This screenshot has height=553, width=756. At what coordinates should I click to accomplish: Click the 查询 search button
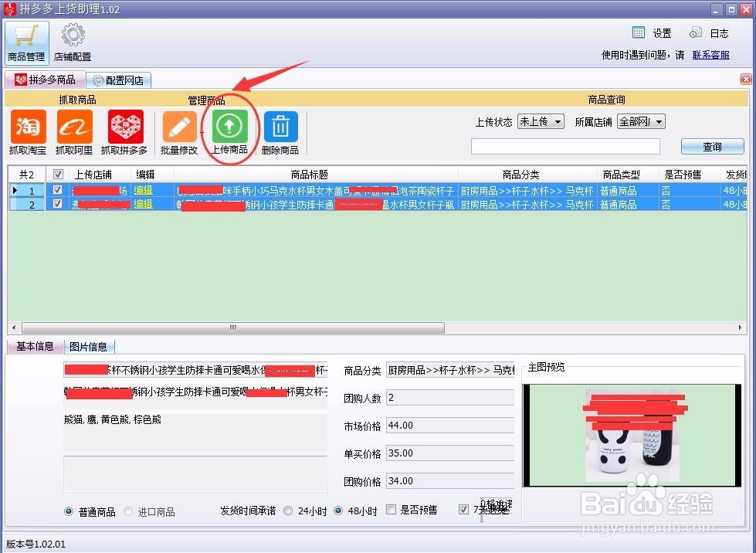tap(713, 147)
